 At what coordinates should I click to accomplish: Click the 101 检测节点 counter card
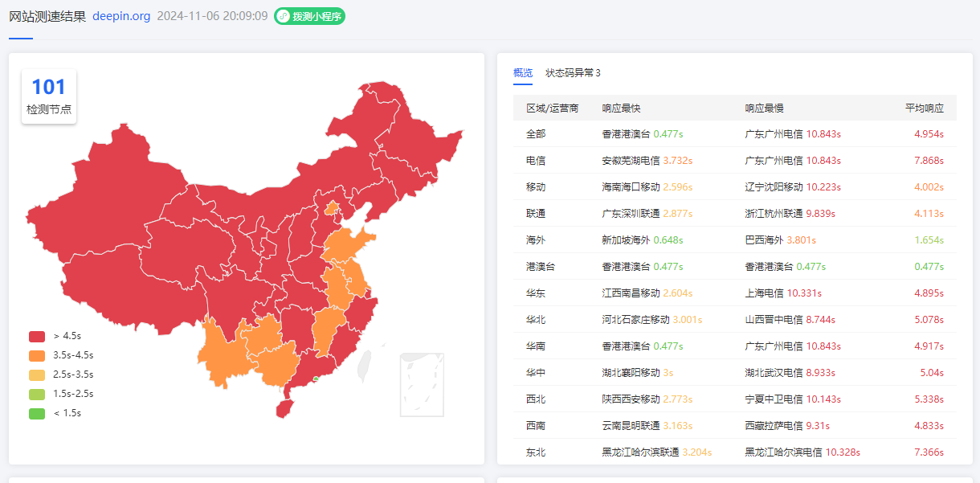49,96
